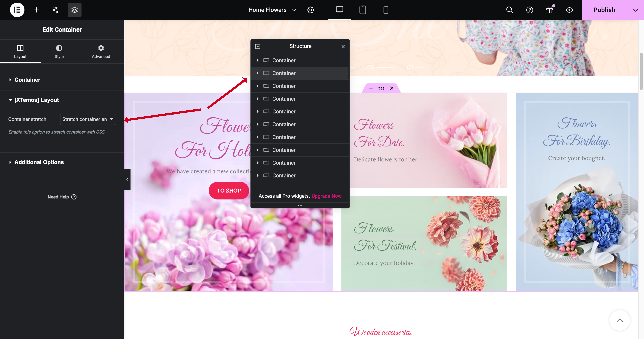
Task: Click the Elementor logo menu icon
Action: (x=17, y=10)
